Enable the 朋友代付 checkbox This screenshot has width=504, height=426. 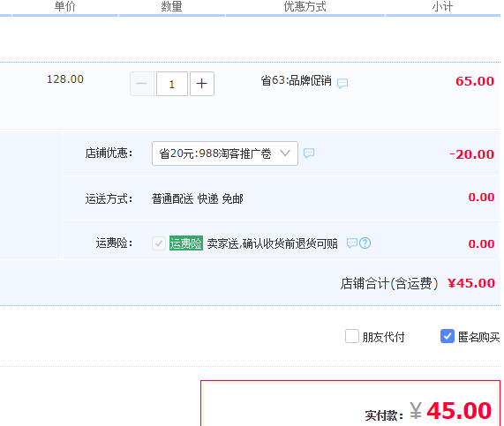click(352, 336)
